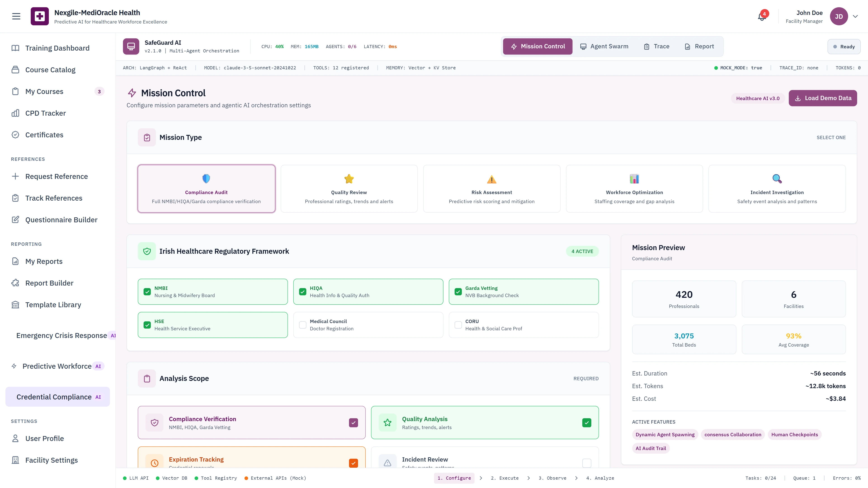This screenshot has height=488, width=868.
Task: Open the Questionnaire Builder
Action: 62,219
